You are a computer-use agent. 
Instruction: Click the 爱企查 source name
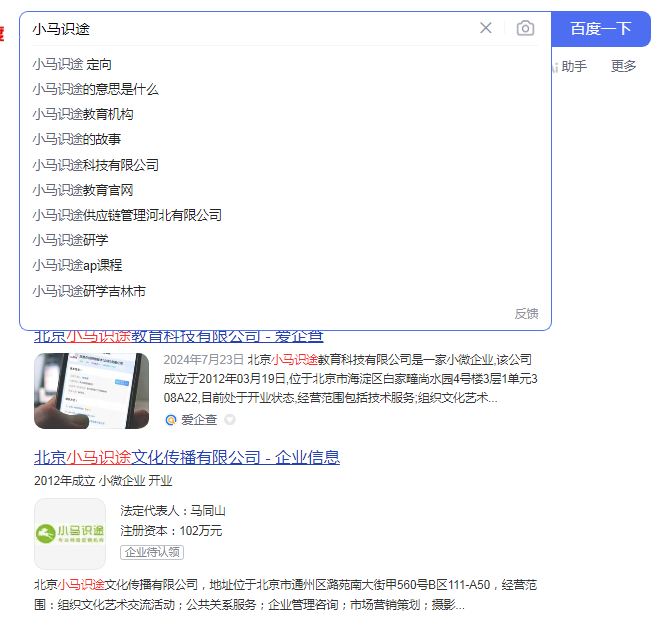pyautogui.click(x=199, y=420)
